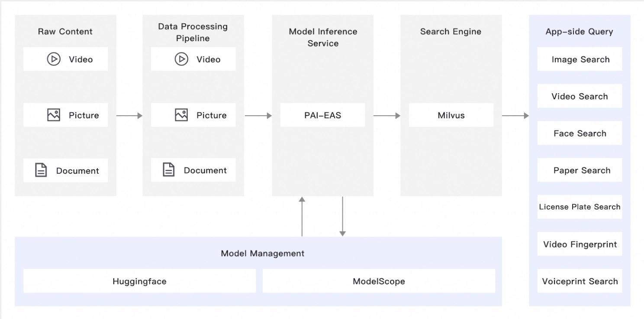This screenshot has height=319, width=644.
Task: Select the Milvus search engine box
Action: pyautogui.click(x=451, y=115)
